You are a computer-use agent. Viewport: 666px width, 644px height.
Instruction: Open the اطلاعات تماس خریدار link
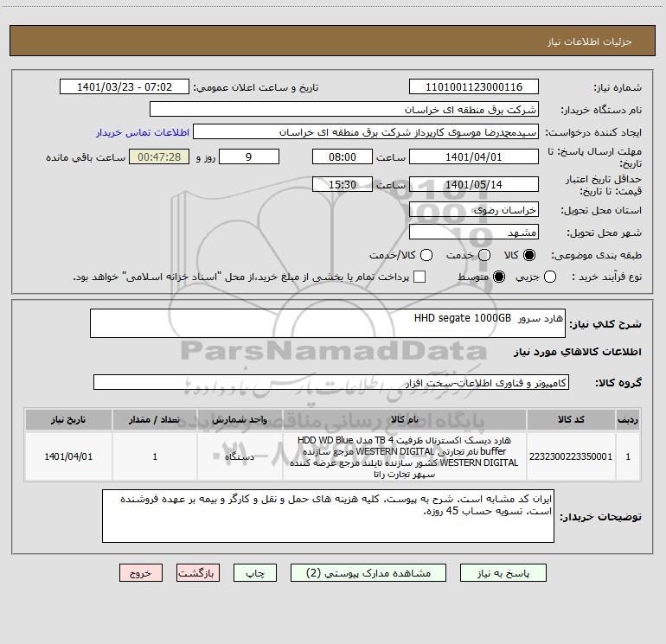(x=143, y=132)
